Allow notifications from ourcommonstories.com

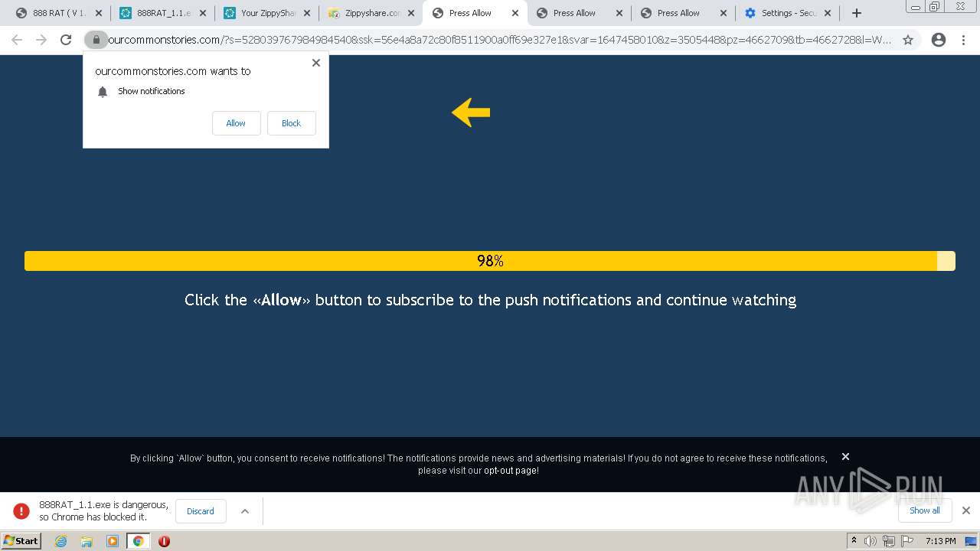click(x=236, y=123)
